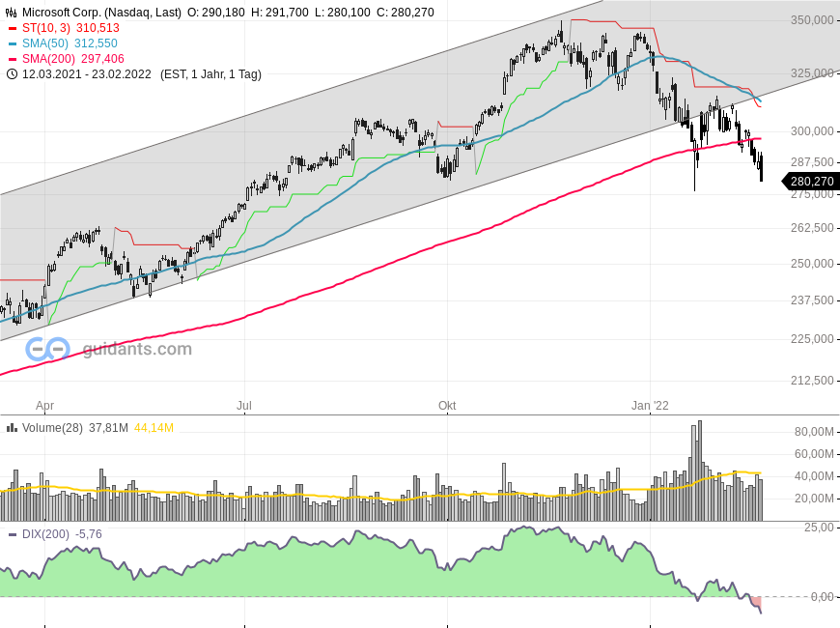The image size is (840, 628).
Task: Click the volume bars icon
Action: tap(12, 428)
